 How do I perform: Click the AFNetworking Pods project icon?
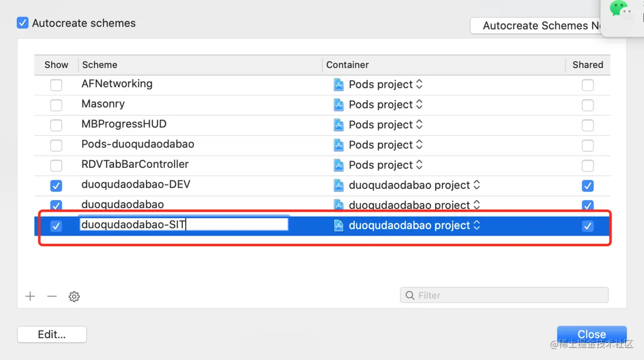(339, 85)
